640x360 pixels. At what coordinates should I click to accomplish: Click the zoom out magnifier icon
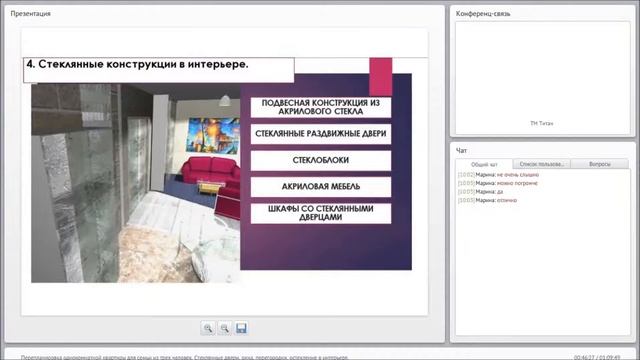(x=224, y=328)
